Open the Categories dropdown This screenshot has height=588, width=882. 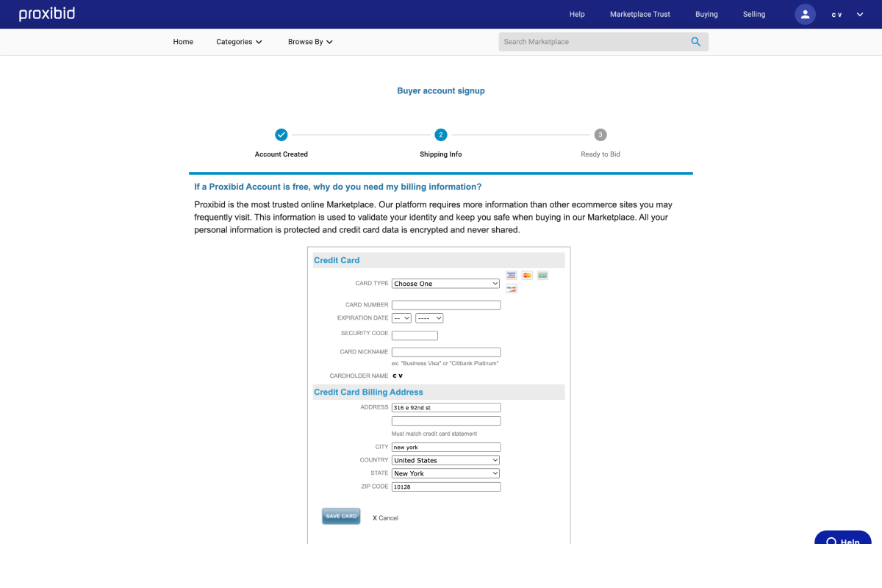coord(239,42)
